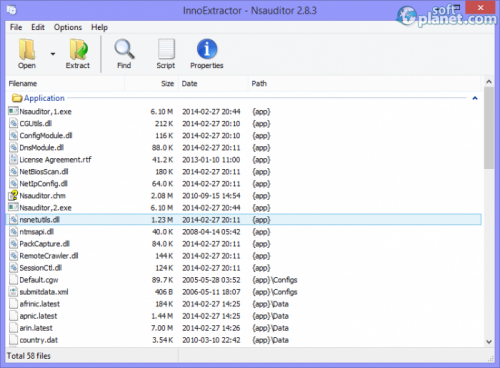Click the date 2008-04-14 05:42
The width and height of the screenshot is (500, 368).
click(211, 232)
